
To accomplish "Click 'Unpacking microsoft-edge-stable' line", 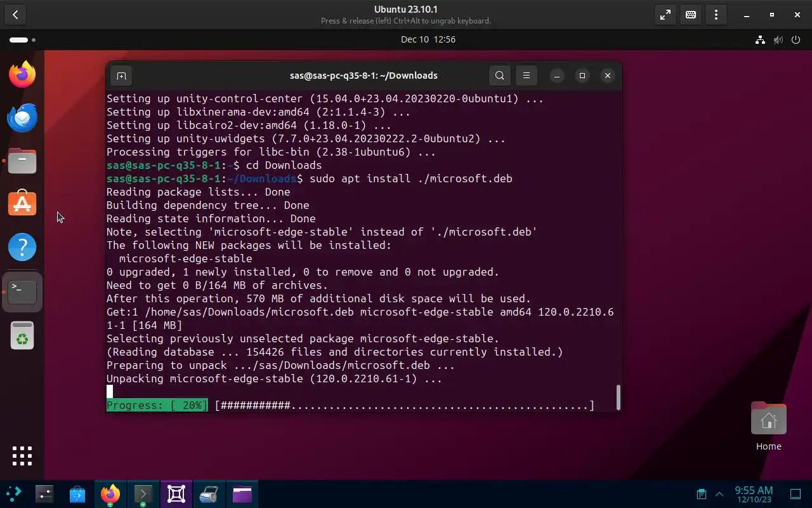I will (274, 378).
